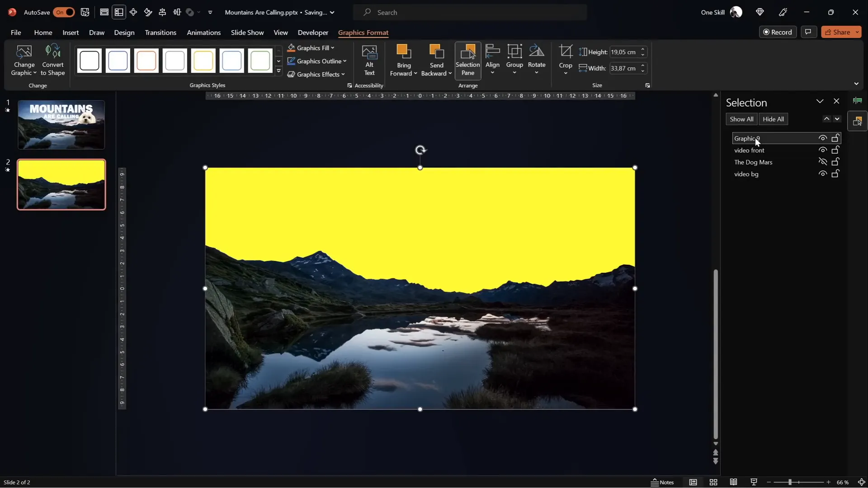Open the Comments icon

(x=808, y=32)
